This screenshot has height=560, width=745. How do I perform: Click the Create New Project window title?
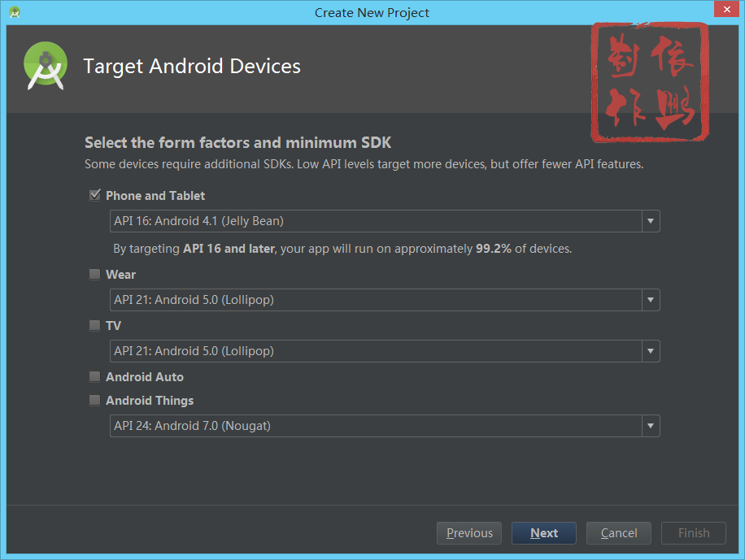372,13
